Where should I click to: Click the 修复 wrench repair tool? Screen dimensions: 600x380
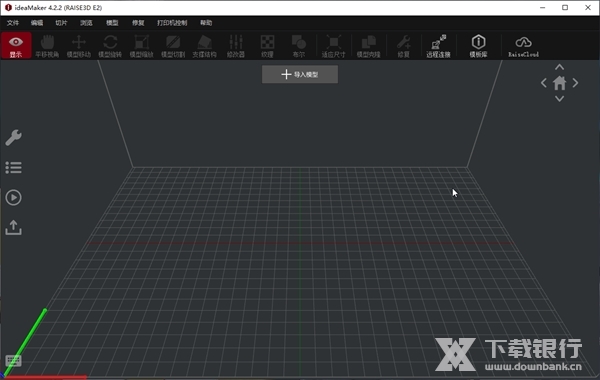pyautogui.click(x=403, y=46)
